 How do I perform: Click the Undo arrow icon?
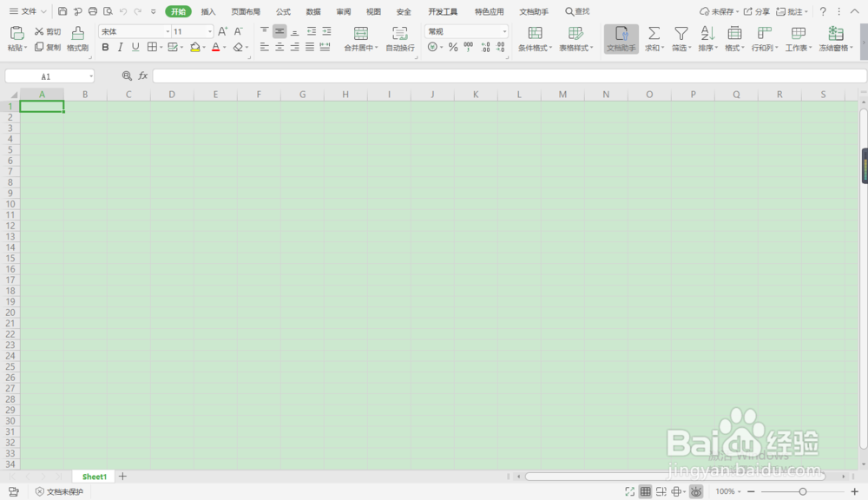pyautogui.click(x=123, y=11)
